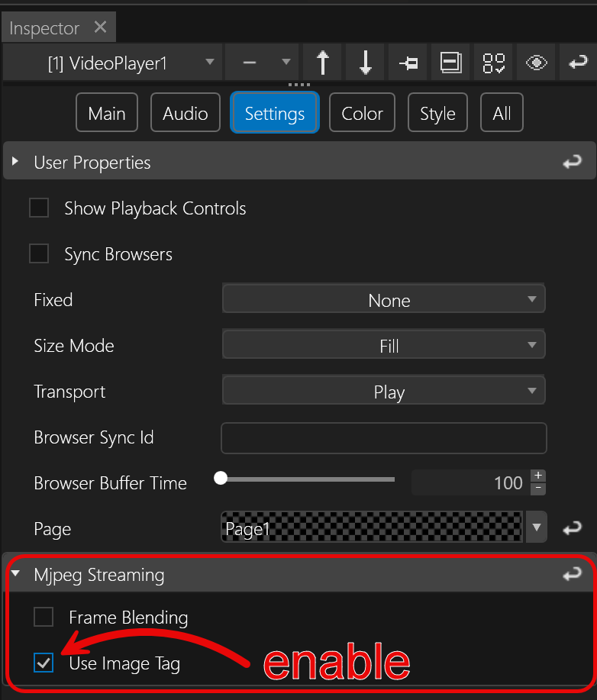Screen dimensions: 597x700
Task: Open the VideoPlayer1 widget selector dropdown
Action: (112, 63)
